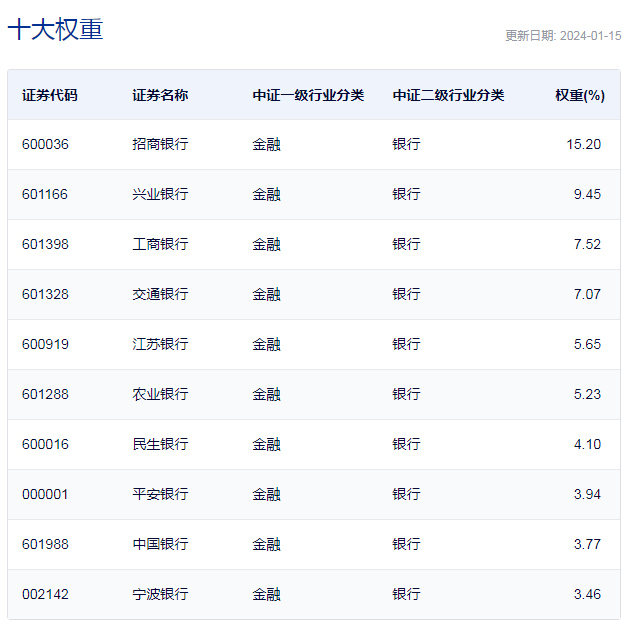Screen dimensions: 628x626
Task: Click the 民生银行 row name
Action: 160,444
